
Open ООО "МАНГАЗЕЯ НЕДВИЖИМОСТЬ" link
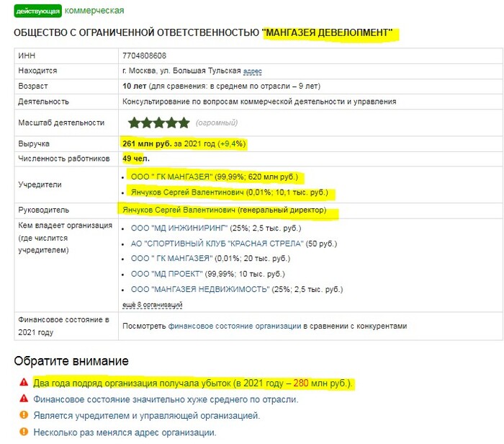200,289
